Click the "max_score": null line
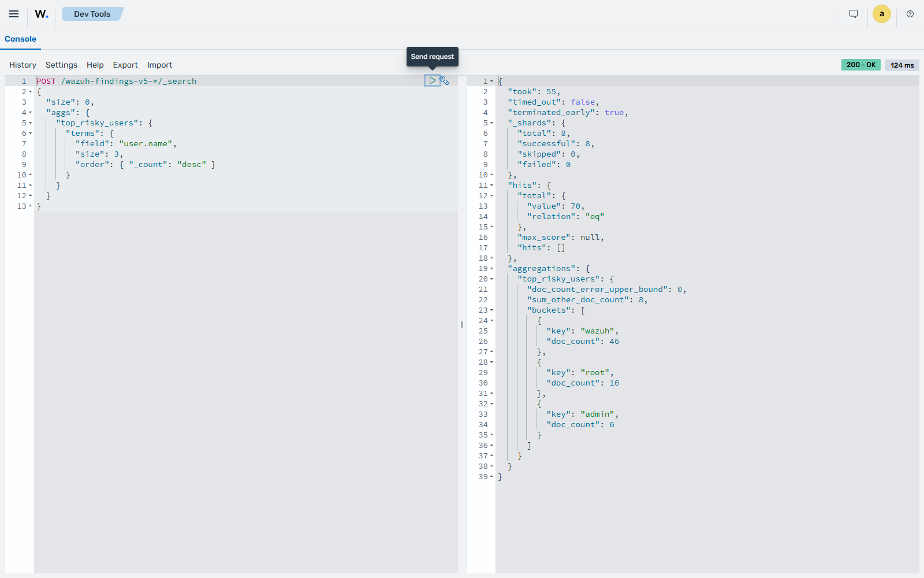 (x=561, y=237)
